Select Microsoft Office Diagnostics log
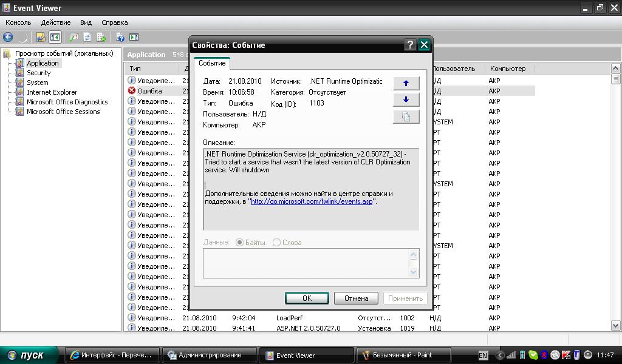 point(67,102)
